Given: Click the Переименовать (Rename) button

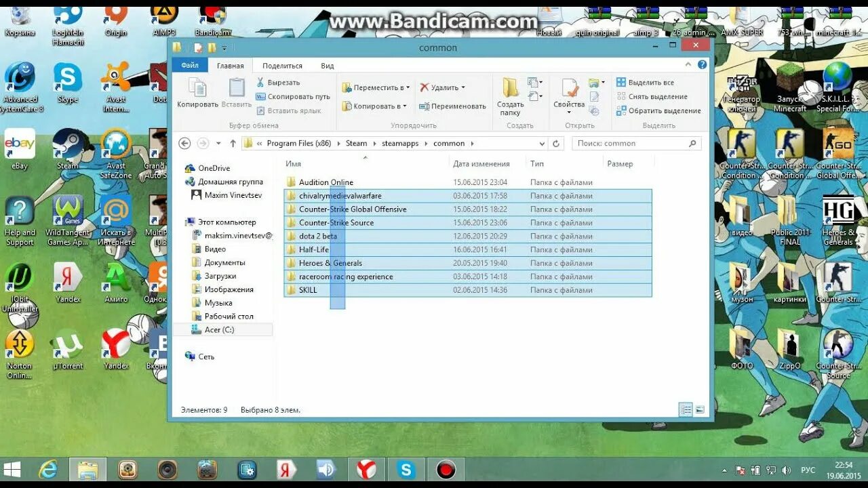Looking at the screenshot, I should [452, 106].
